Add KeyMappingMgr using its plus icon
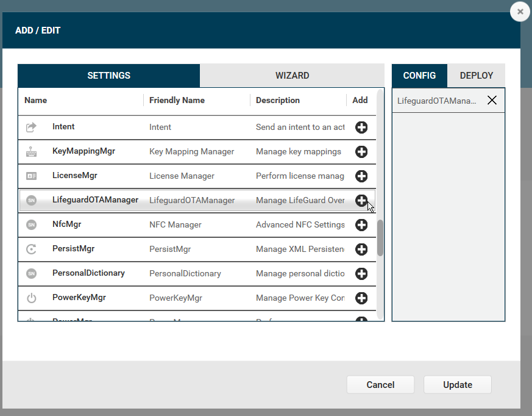 click(361, 151)
